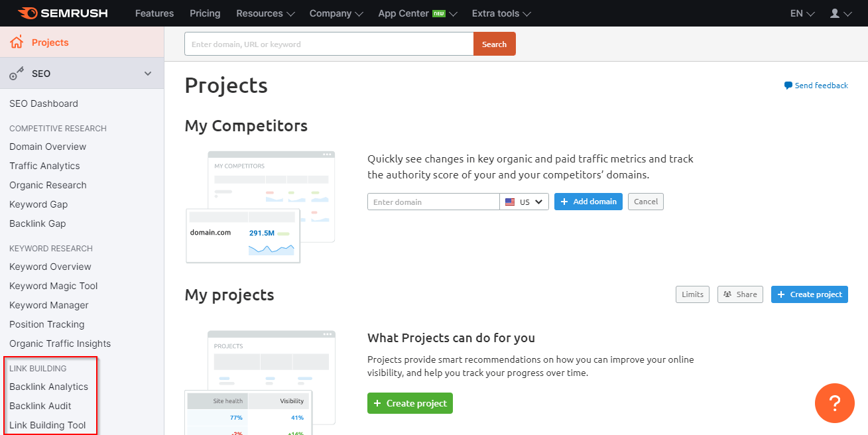Open Organic Traffic Insights
Image resolution: width=868 pixels, height=435 pixels.
(60, 343)
